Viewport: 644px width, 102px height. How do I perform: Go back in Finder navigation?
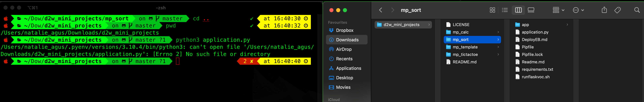380,10
